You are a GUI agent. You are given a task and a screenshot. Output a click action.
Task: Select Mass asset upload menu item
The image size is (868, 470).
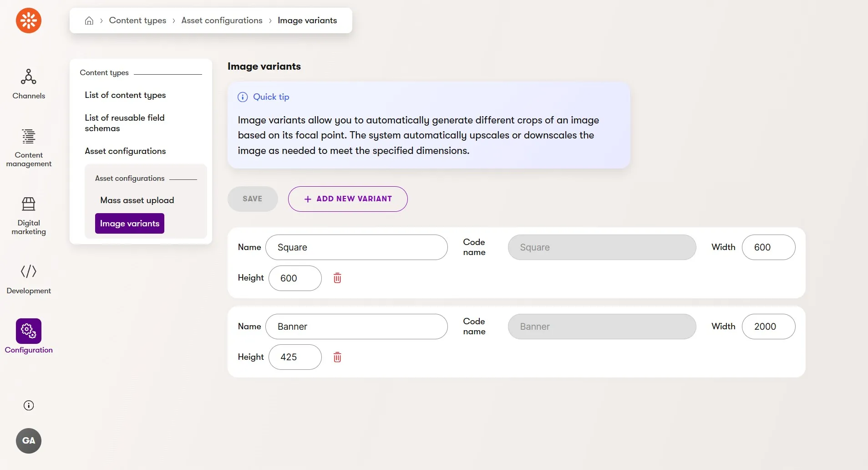(137, 200)
